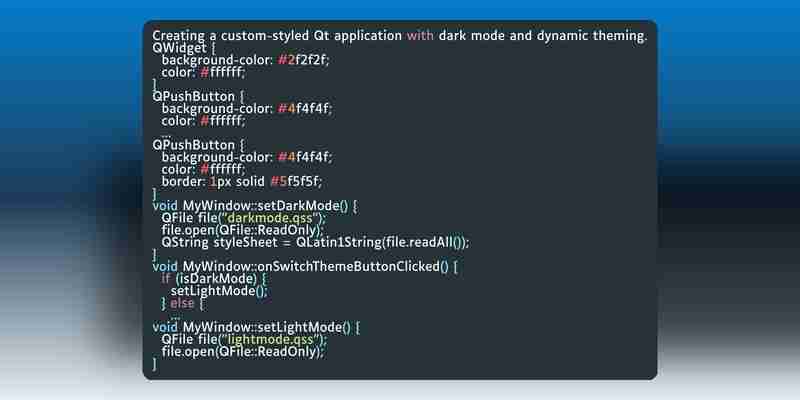Click the 'QFile file("darkmode.qss");' line
The image size is (800, 400).
click(243, 218)
